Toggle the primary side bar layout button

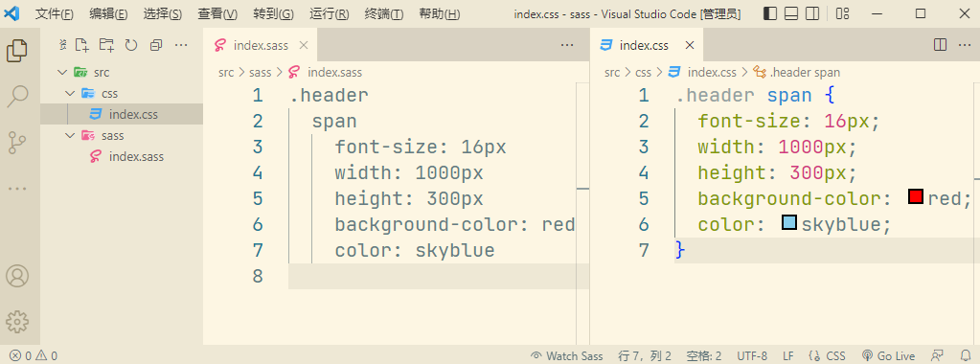[770, 13]
